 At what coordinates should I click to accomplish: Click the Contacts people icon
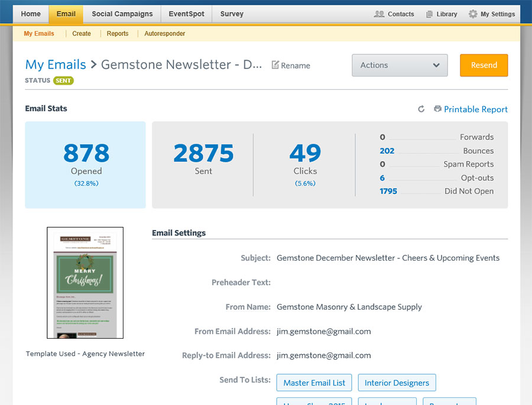[379, 14]
